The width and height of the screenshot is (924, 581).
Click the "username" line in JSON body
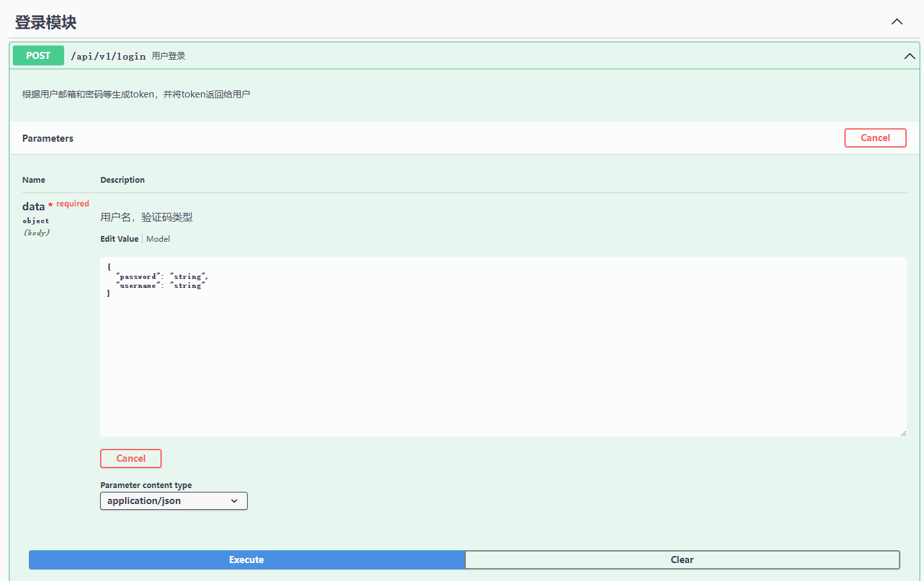tap(160, 285)
